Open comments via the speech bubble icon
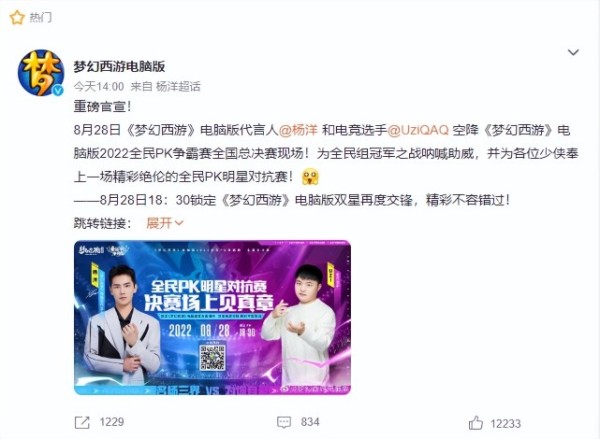The width and height of the screenshot is (600, 439). [x=284, y=423]
